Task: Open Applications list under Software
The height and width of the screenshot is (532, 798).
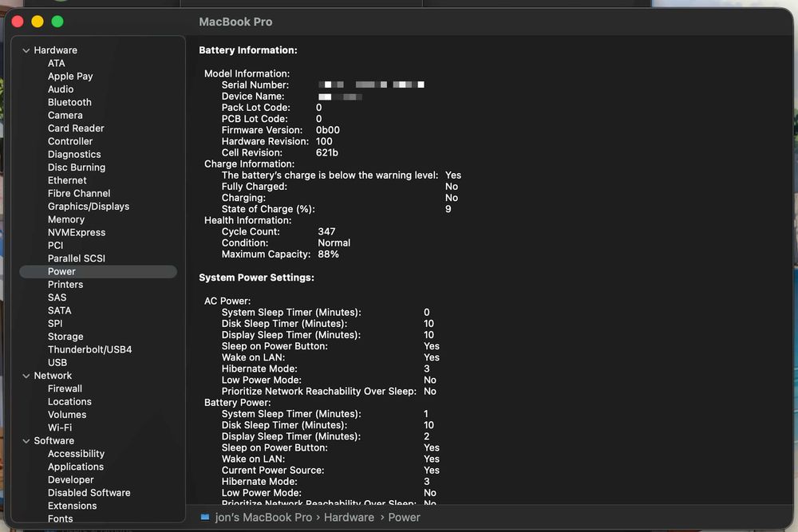Action: coord(76,467)
